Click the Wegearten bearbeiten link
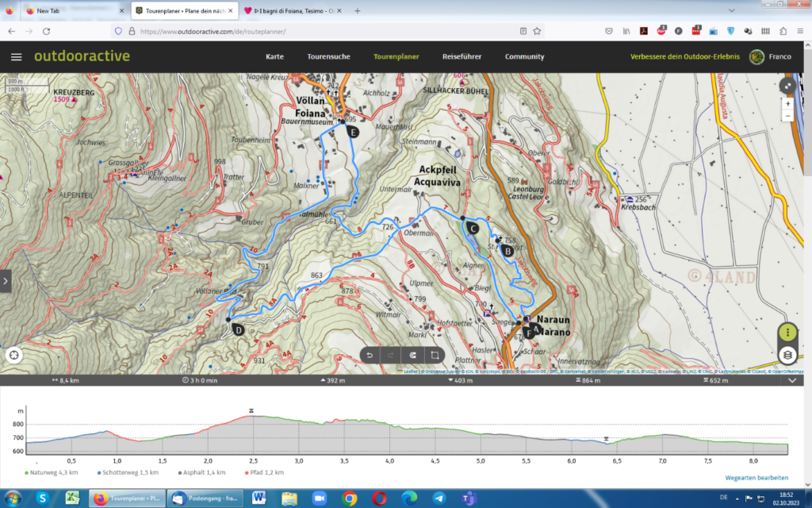812x508 pixels. pos(756,478)
